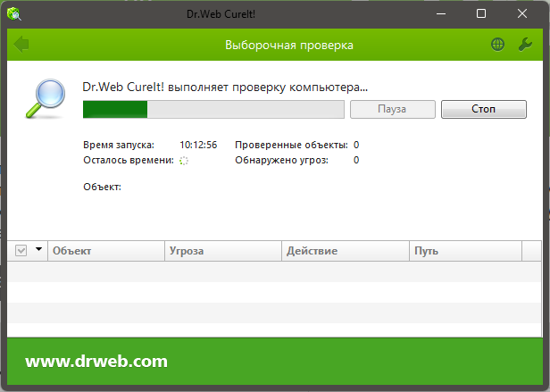Click the Выборочная проверка header title
This screenshot has height=392, width=550.
coord(287,44)
